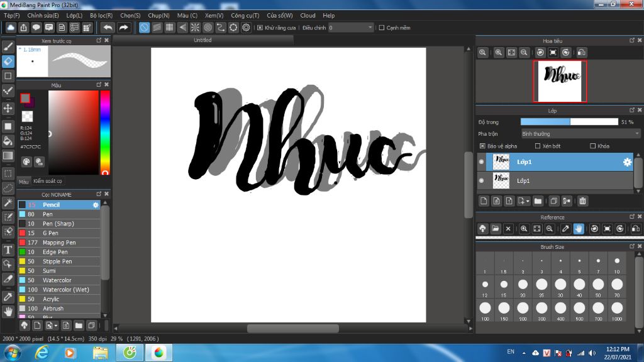Viewport: 644px width, 362px height.
Task: Open the Chỉnh sửa(E) menu
Action: pyautogui.click(x=43, y=15)
